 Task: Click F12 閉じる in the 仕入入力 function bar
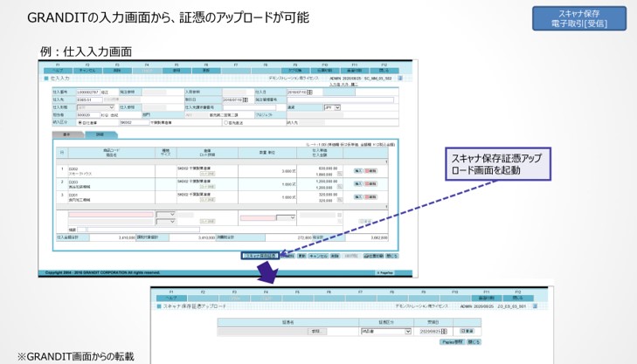click(384, 71)
